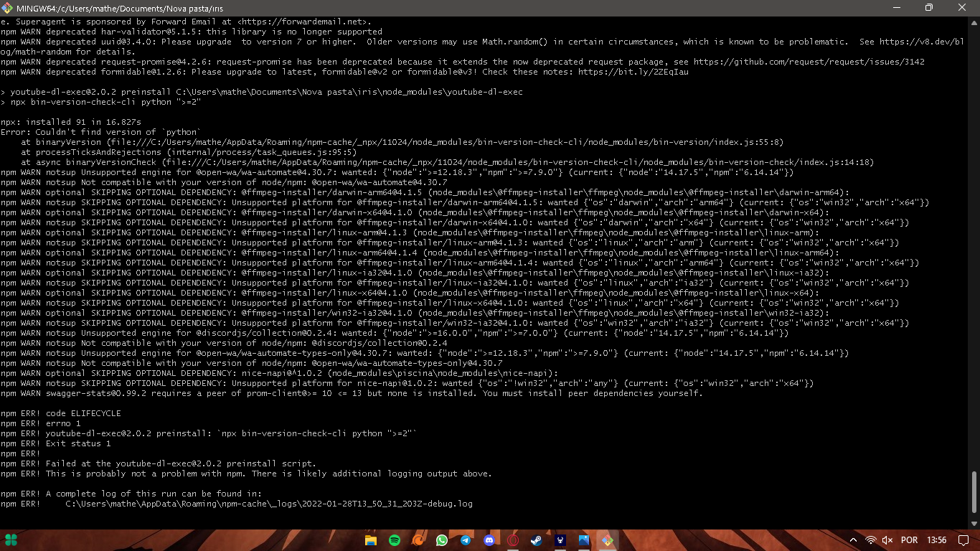Open File Explorer from the taskbar
The width and height of the screenshot is (980, 551).
click(370, 540)
